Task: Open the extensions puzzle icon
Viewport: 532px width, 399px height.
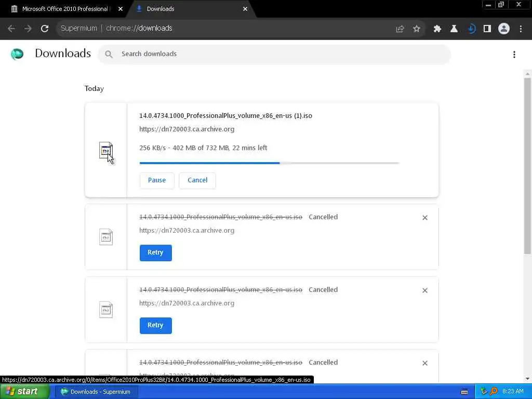Action: (x=437, y=29)
